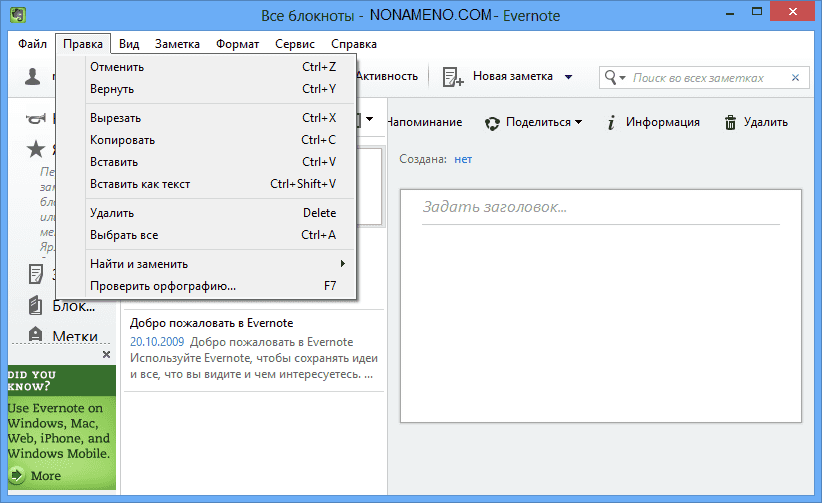Image resolution: width=822 pixels, height=503 pixels.
Task: Click the note title field 'Задать заголовок...'
Action: click(x=600, y=207)
